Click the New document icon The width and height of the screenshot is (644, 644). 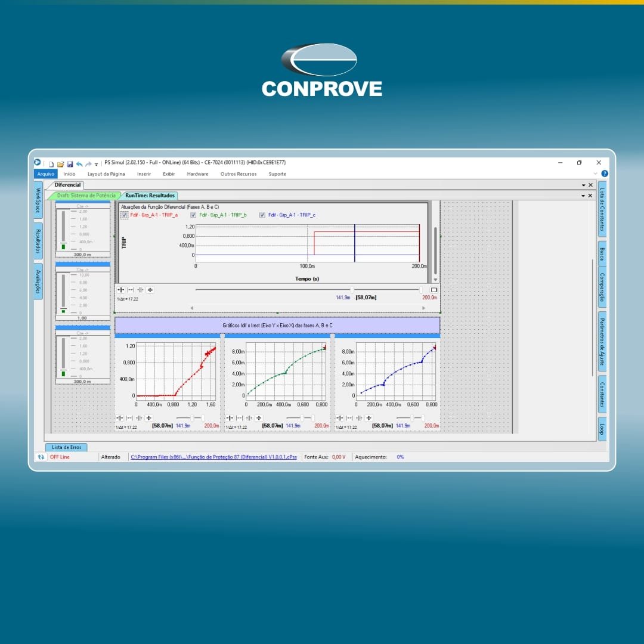[x=51, y=163]
